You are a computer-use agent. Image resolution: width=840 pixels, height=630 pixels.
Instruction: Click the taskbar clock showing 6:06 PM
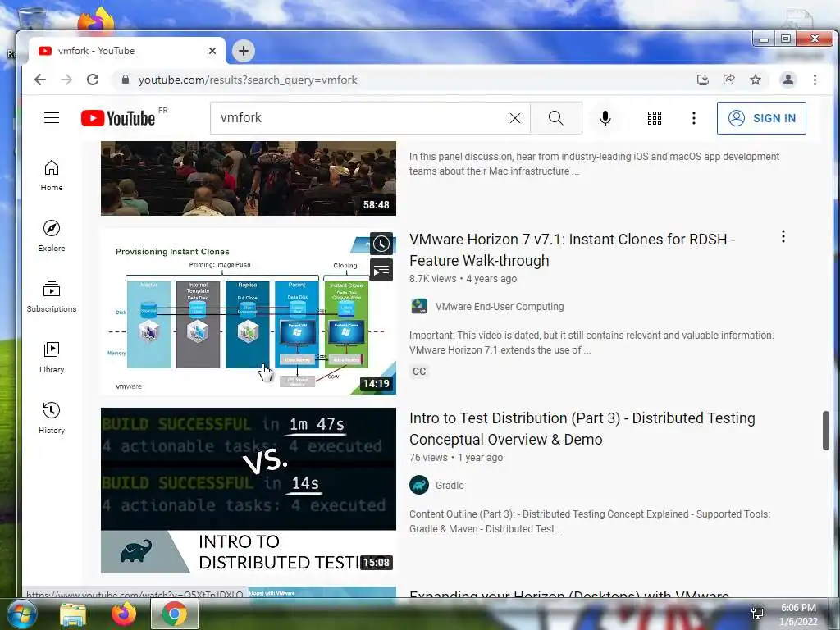pos(798,614)
